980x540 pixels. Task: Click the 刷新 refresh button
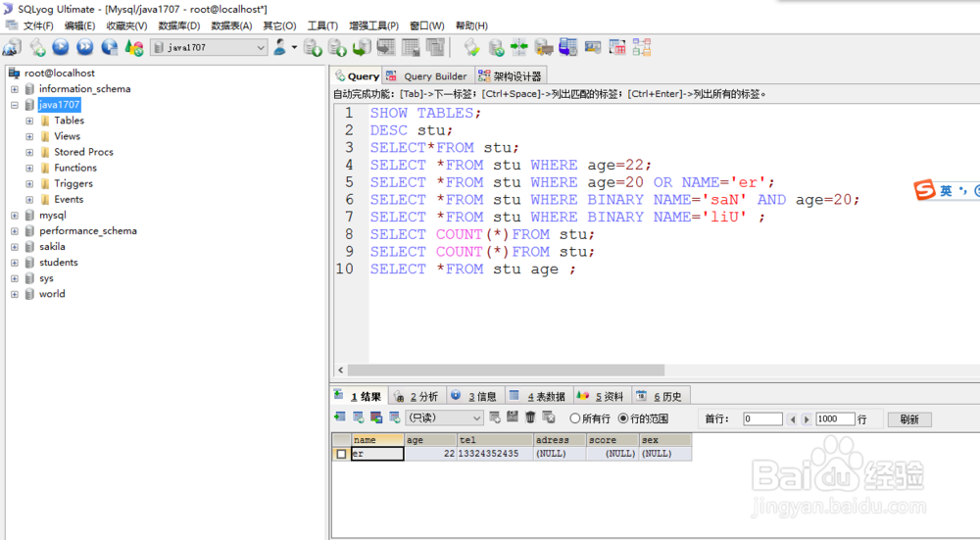click(909, 418)
